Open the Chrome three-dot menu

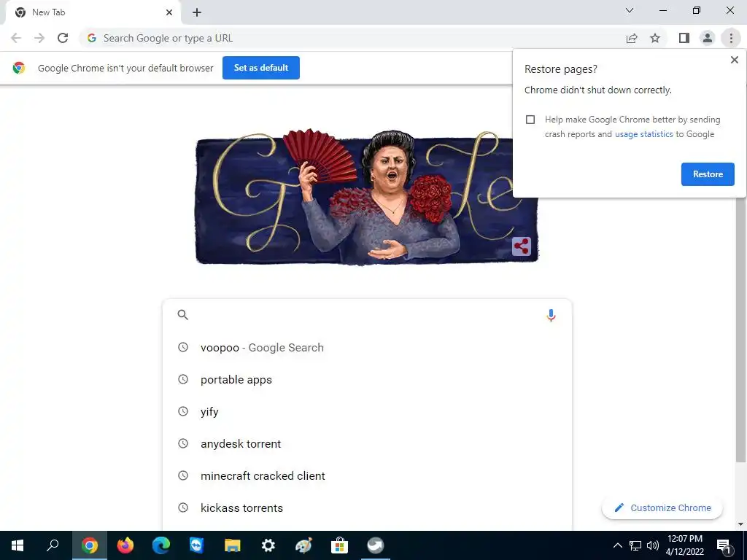pyautogui.click(x=731, y=38)
